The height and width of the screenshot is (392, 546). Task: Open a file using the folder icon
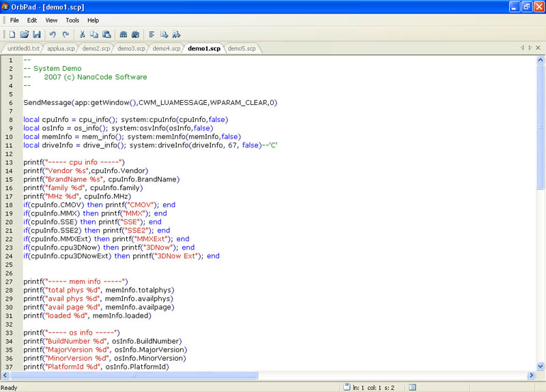click(24, 34)
